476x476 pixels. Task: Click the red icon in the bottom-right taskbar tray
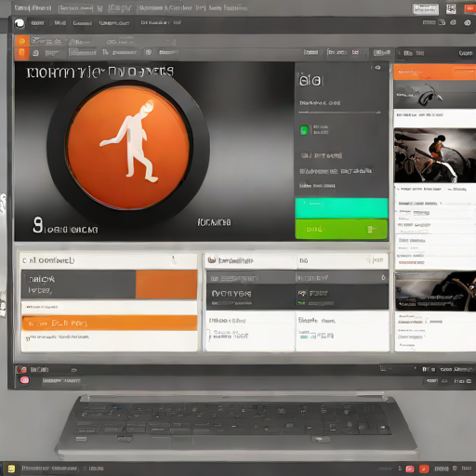coord(424,469)
